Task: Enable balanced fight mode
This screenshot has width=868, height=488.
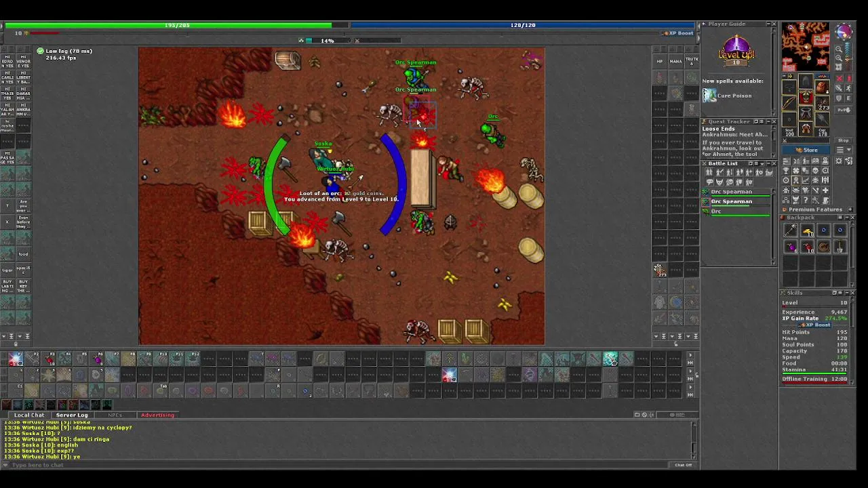Action: tap(839, 88)
